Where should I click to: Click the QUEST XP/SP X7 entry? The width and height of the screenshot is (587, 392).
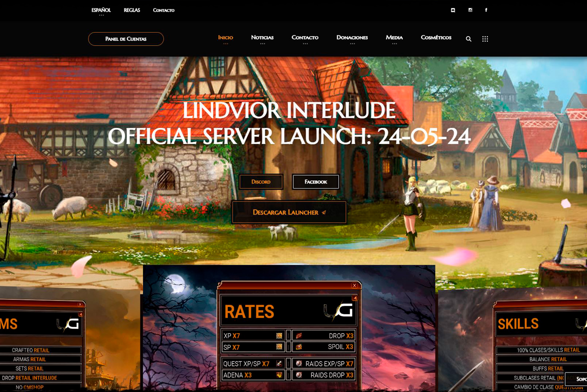[253, 364]
